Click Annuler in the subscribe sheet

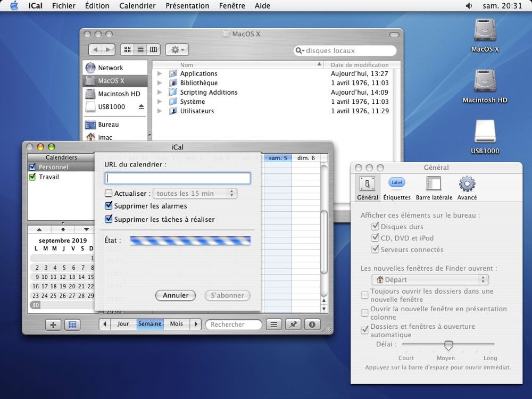coord(176,295)
